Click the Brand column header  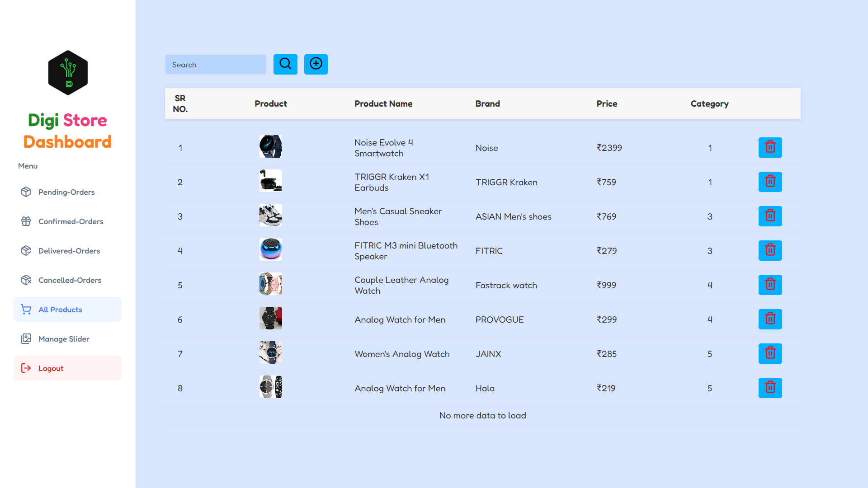(x=488, y=103)
